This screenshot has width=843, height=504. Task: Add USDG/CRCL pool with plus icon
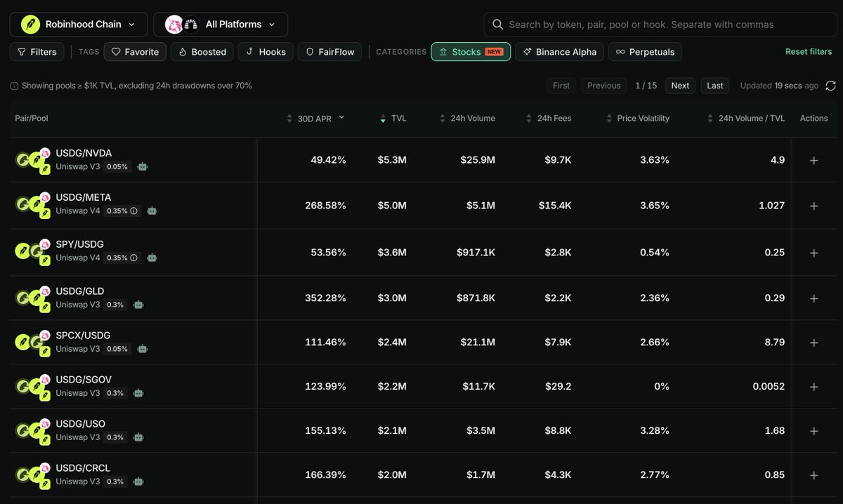click(814, 475)
